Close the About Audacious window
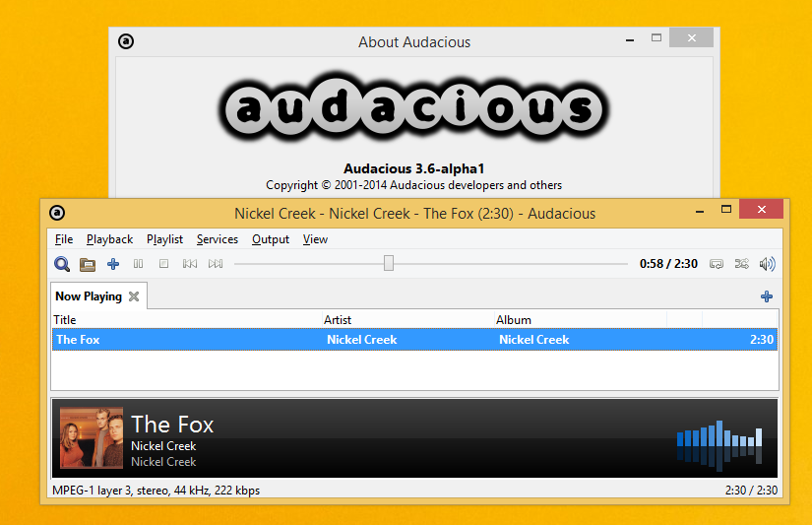This screenshot has height=525, width=812. 691,37
